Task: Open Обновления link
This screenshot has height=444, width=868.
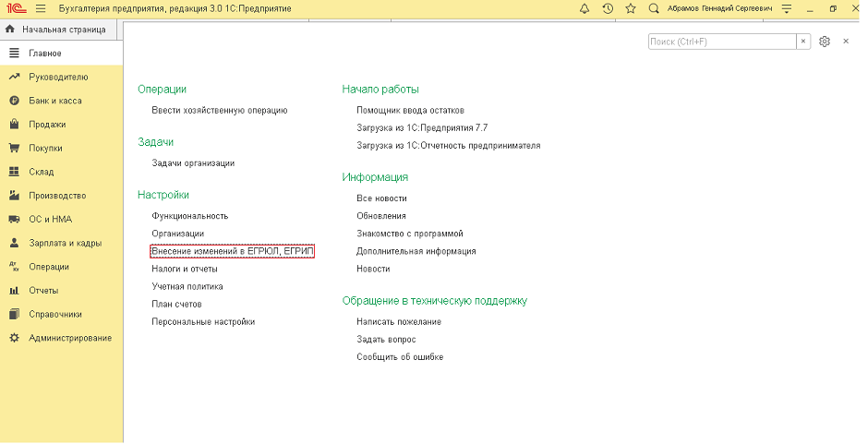Action: coord(380,217)
